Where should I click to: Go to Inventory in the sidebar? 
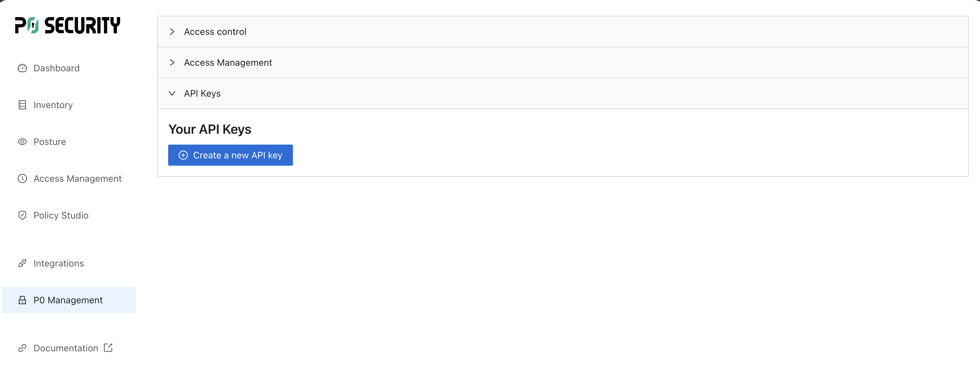(53, 105)
